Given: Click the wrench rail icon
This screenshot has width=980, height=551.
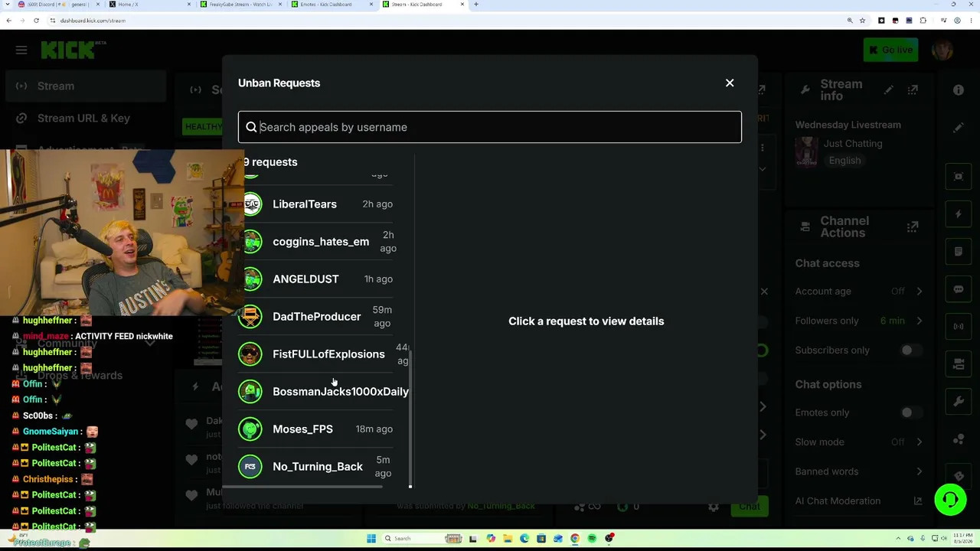Looking at the screenshot, I should coord(959,402).
